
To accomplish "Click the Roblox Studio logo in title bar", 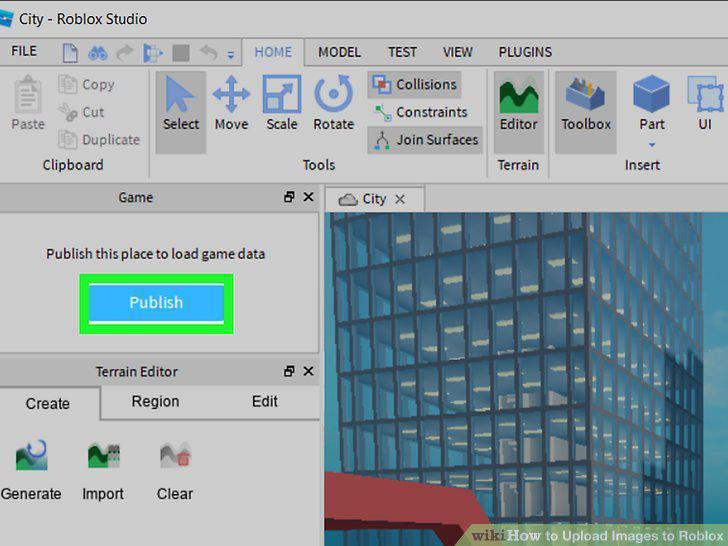I will [6, 19].
